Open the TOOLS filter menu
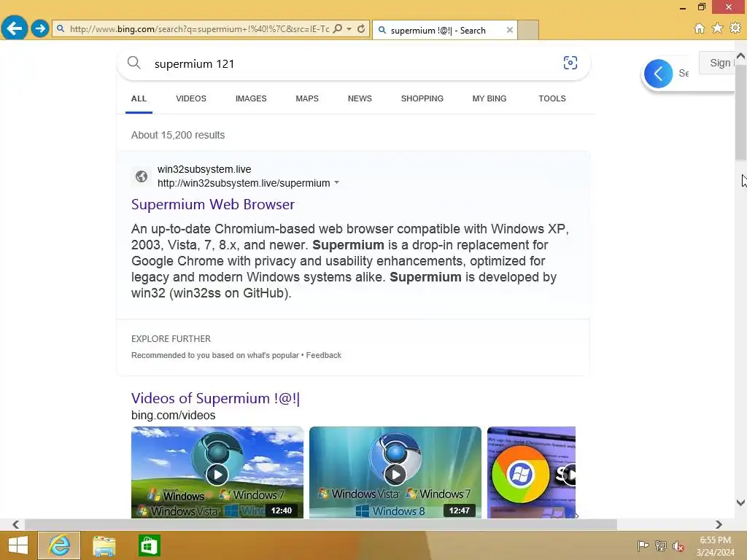This screenshot has height=560, width=747. tap(552, 98)
